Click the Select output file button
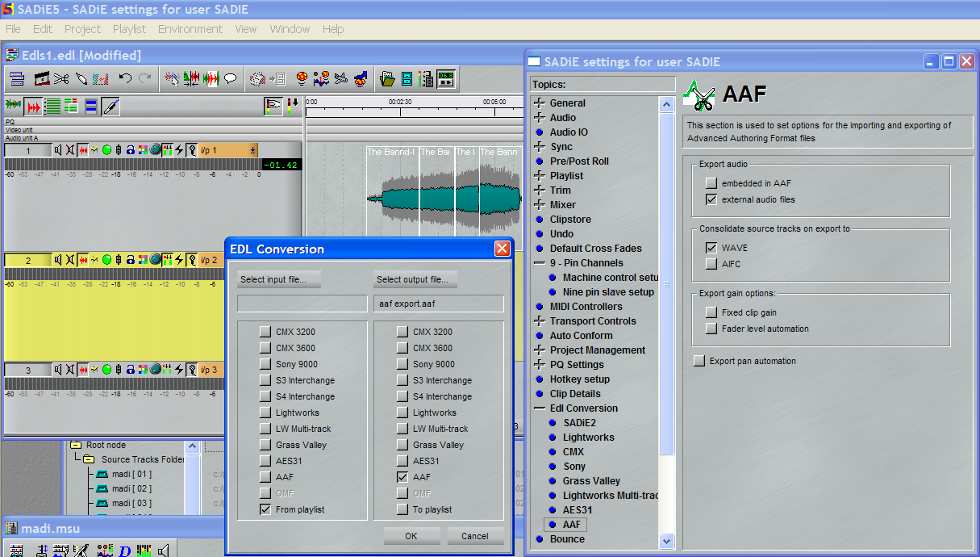 (x=415, y=279)
